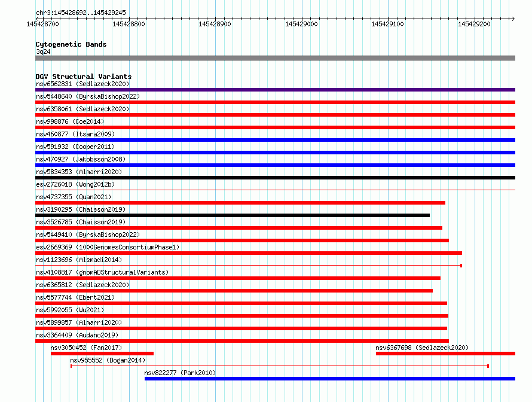Click ruler position 145428900
532x402 pixels.
215,24
